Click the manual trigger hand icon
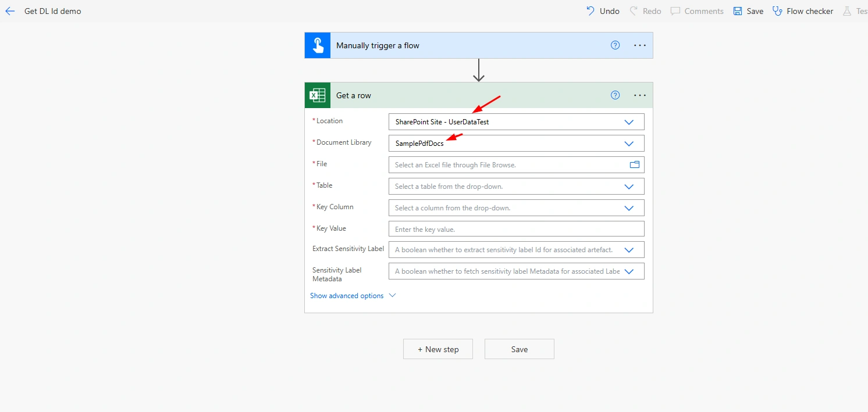The image size is (868, 412). tap(318, 45)
